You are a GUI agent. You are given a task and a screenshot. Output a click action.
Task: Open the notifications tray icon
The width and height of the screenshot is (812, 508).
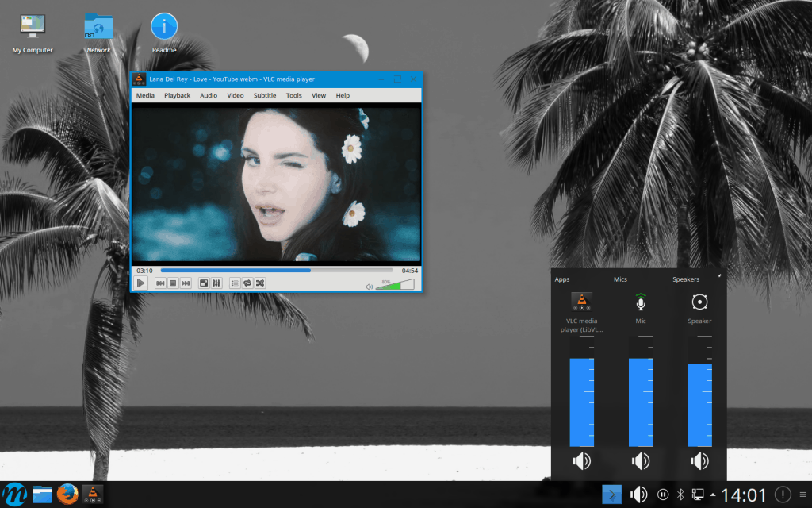point(783,495)
